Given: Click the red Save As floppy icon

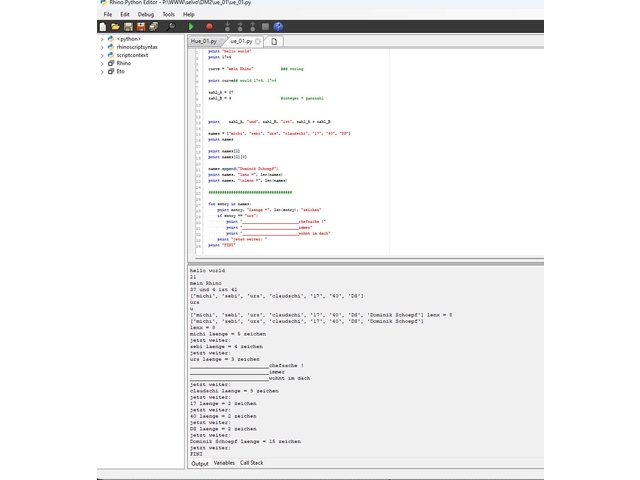Looking at the screenshot, I should click(141, 27).
